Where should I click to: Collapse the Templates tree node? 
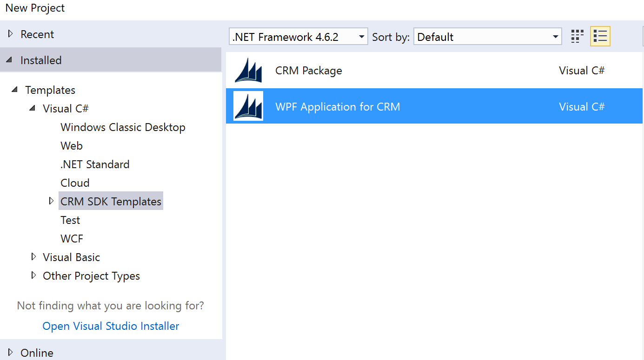pos(15,90)
